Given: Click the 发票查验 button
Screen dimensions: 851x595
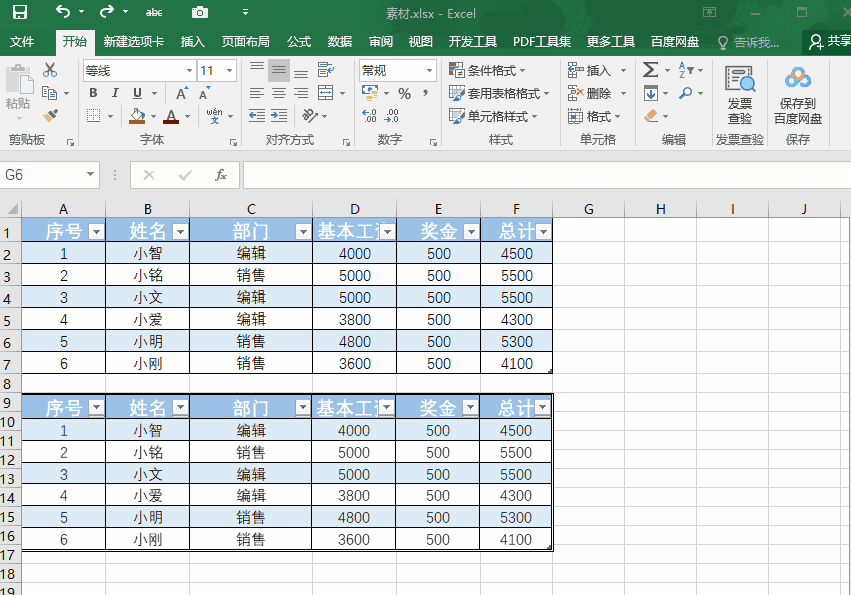Looking at the screenshot, I should pos(740,95).
